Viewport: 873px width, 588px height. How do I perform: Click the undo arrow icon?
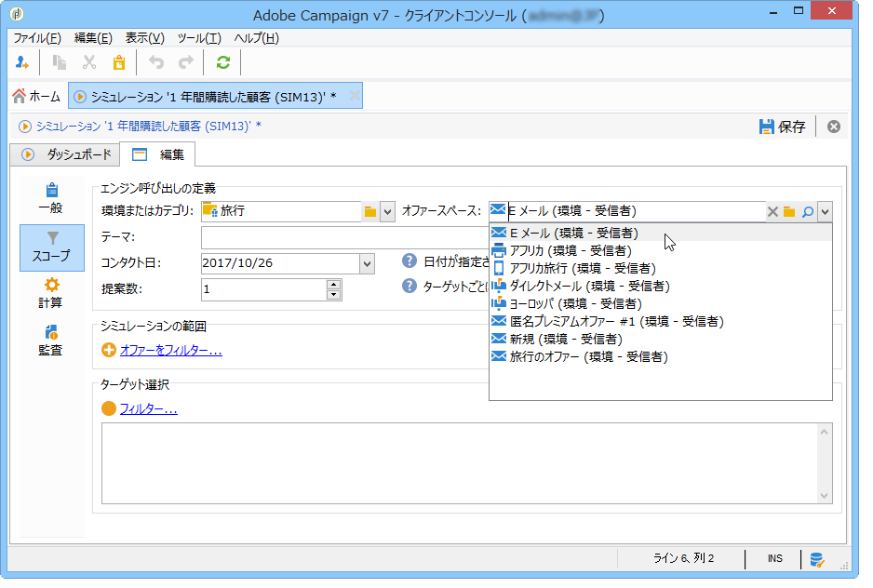point(156,62)
